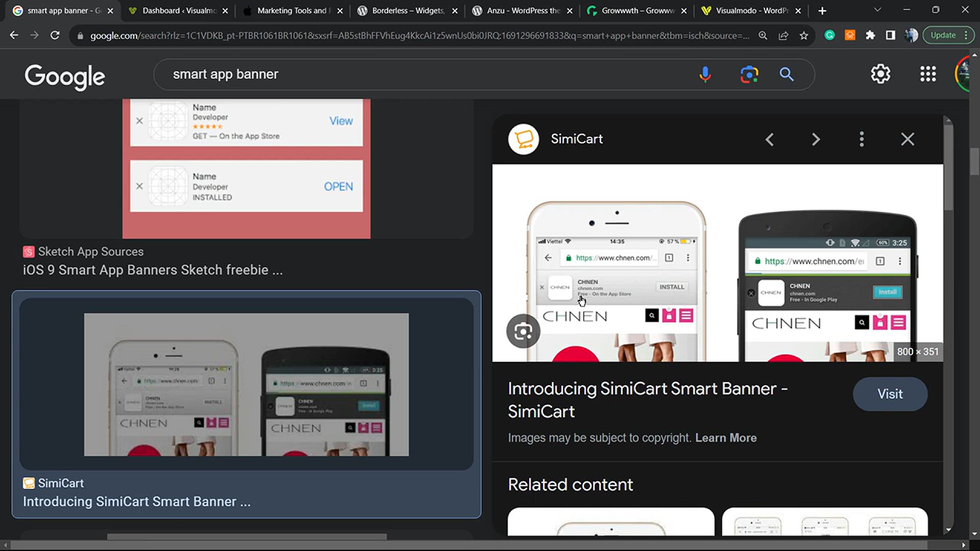This screenshot has width=980, height=551.
Task: Show next image in preview panel
Action: [x=816, y=139]
